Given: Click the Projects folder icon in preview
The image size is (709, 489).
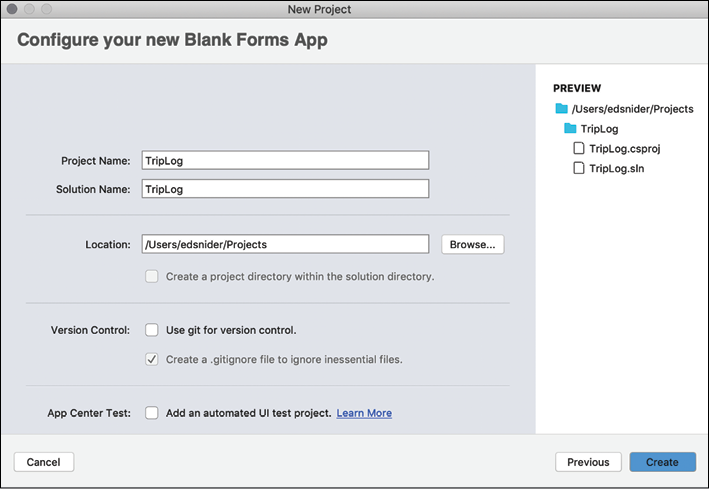Looking at the screenshot, I should [x=561, y=108].
